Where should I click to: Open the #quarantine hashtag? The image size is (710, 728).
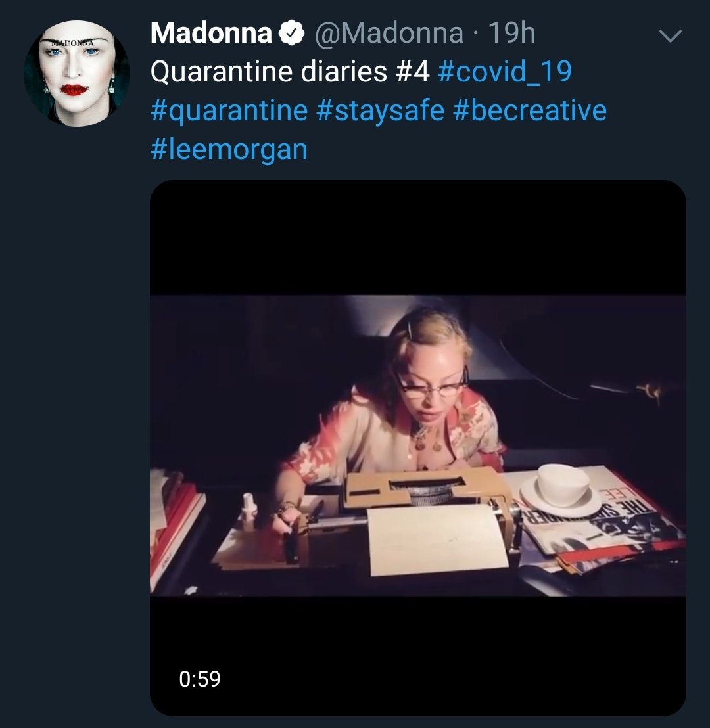(229, 111)
